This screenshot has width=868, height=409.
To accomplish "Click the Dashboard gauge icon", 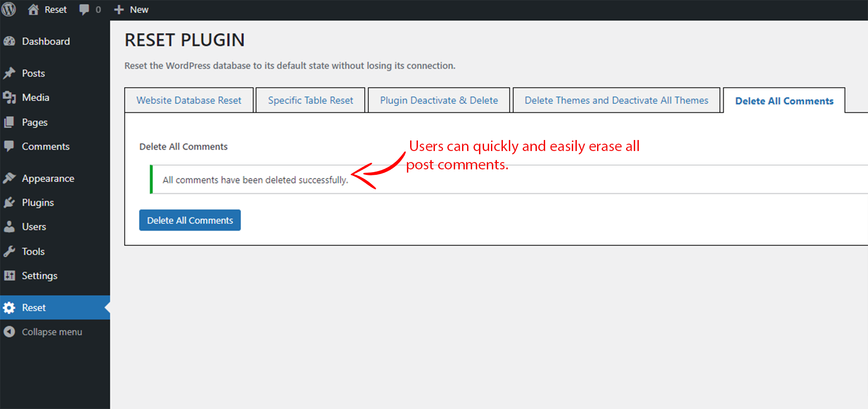I will tap(9, 41).
